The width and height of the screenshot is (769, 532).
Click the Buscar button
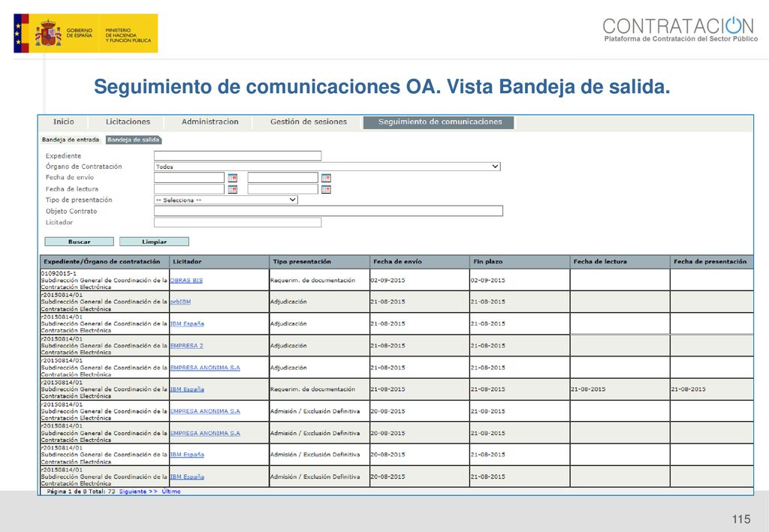pos(80,242)
